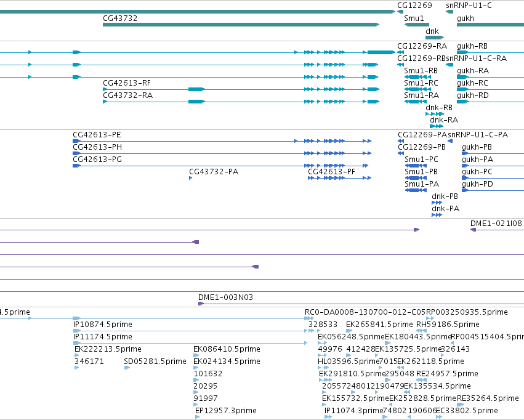Open the Smu1 gene label
This screenshot has height=420, width=524.
(x=414, y=18)
